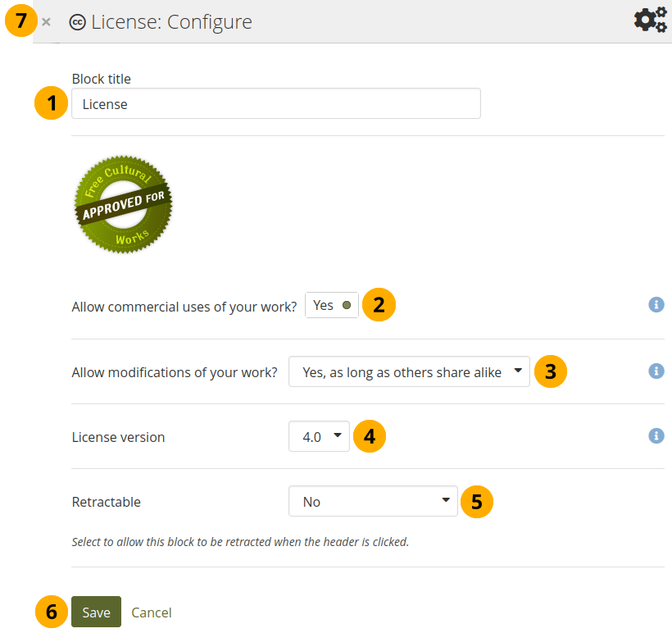672x633 pixels.
Task: Open help info for modifications setting
Action: (x=656, y=371)
